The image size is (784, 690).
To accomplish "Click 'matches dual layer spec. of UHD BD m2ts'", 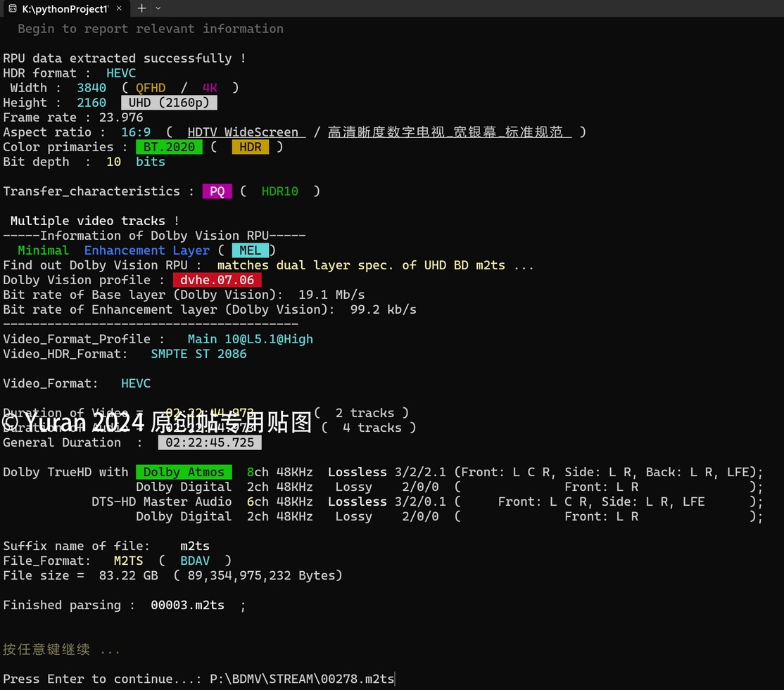I will point(361,265).
